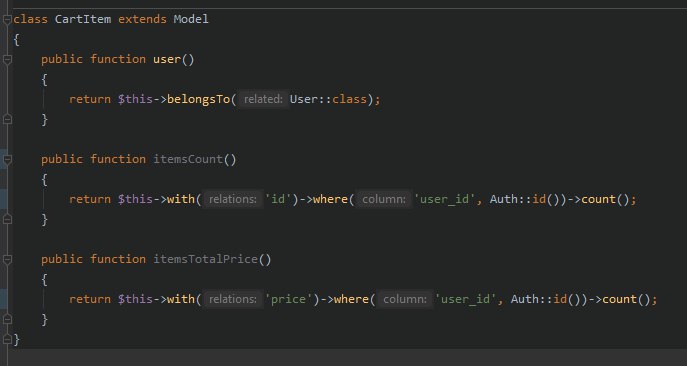Click the extends keyword

coord(142,19)
